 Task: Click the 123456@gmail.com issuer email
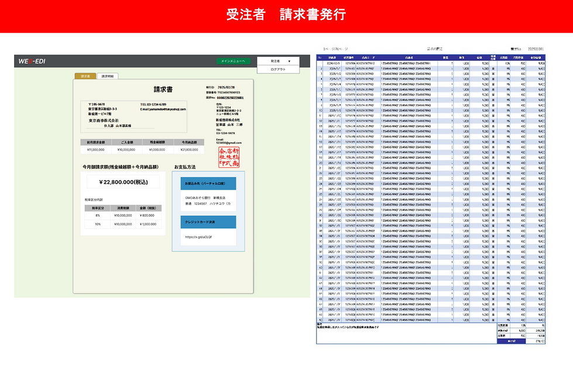(x=228, y=143)
